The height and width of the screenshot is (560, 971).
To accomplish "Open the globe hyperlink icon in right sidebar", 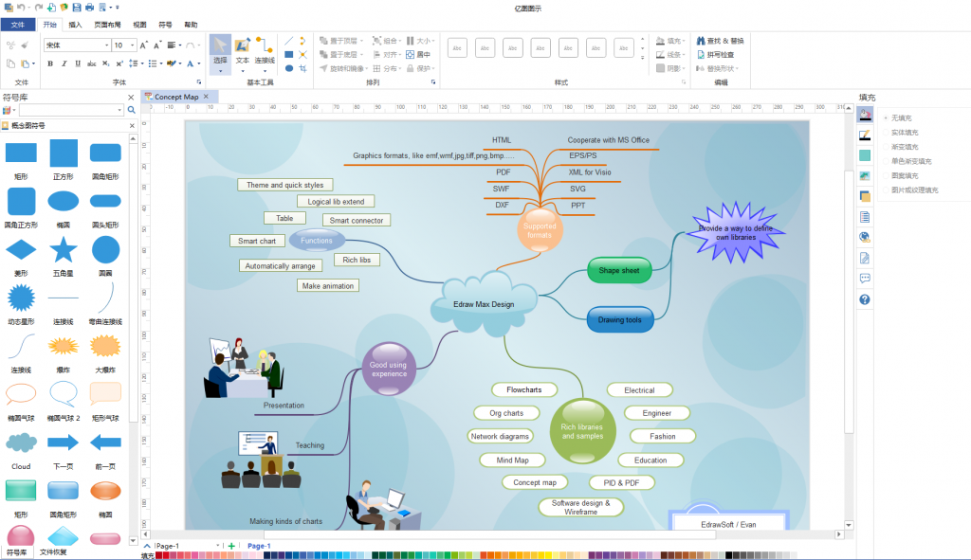I will pyautogui.click(x=865, y=237).
